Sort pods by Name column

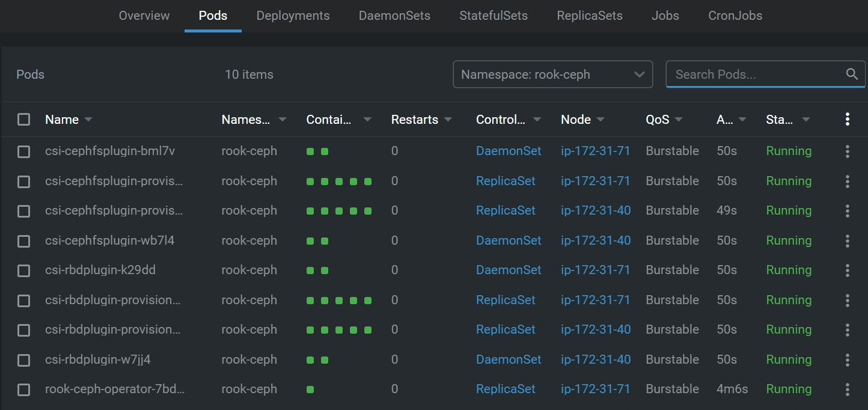(69, 120)
